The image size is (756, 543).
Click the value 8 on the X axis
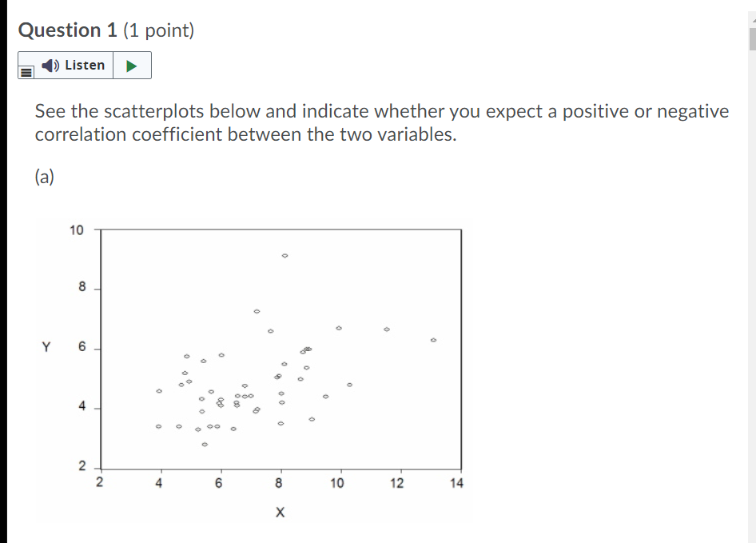[x=279, y=482]
